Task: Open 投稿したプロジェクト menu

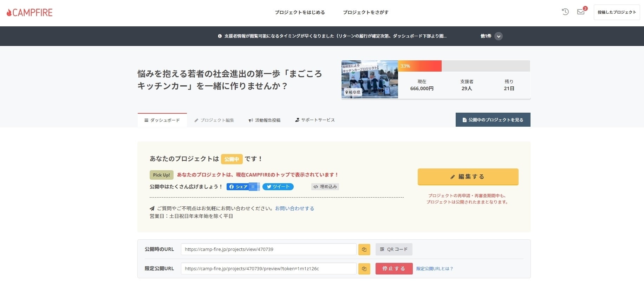Action: tap(617, 12)
